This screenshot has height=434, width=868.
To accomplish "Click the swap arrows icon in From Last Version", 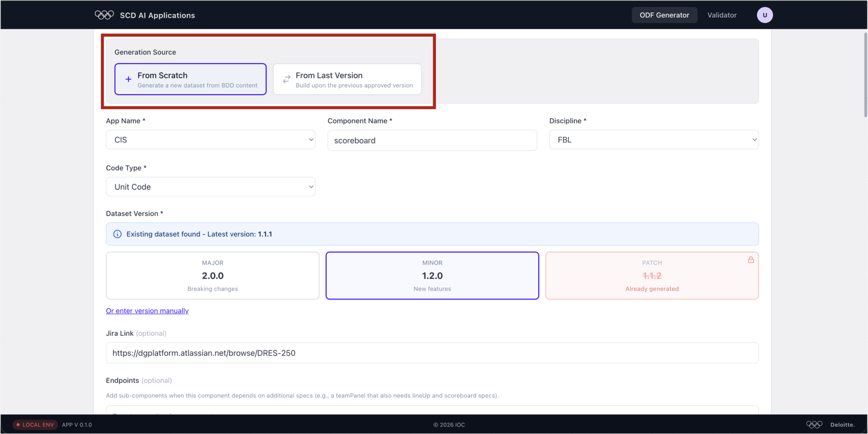I will pos(286,79).
